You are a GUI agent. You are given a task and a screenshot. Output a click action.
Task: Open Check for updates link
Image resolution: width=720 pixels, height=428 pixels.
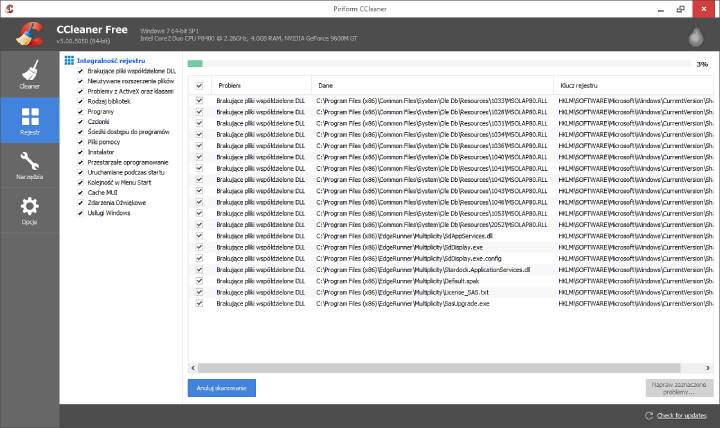click(681, 416)
